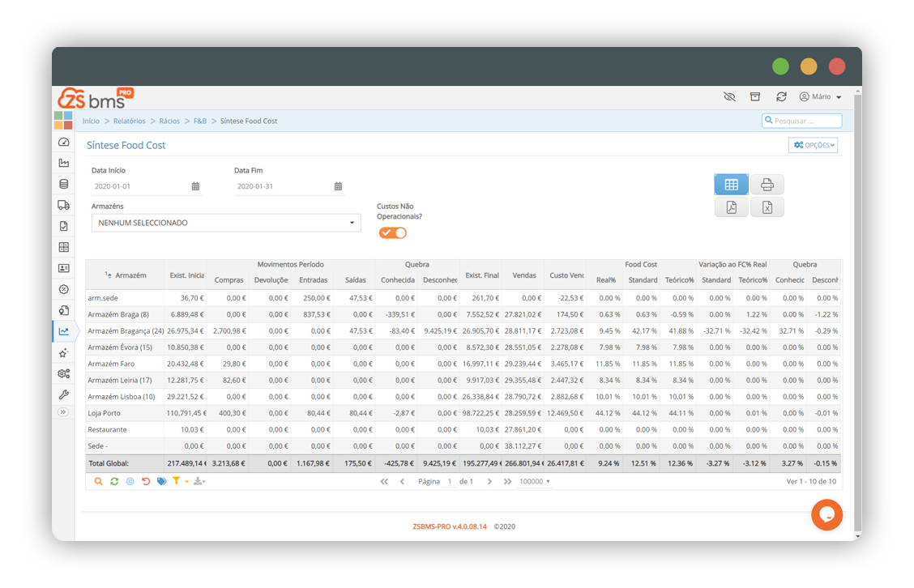Screen dimensions: 914x588
Task: Toggle Custos Não Operacionais switch
Action: pyautogui.click(x=392, y=233)
